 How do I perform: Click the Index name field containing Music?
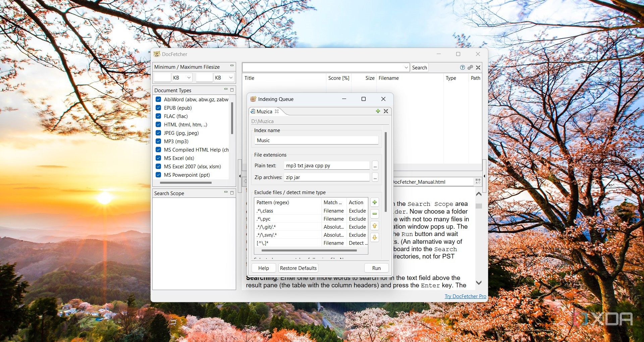316,140
